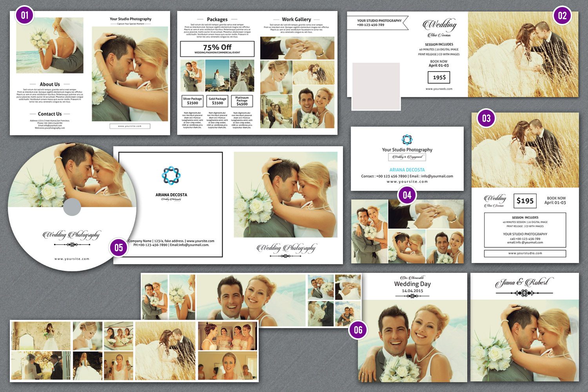Select the 75% Off banner box
The image size is (588, 392).
[x=217, y=49]
